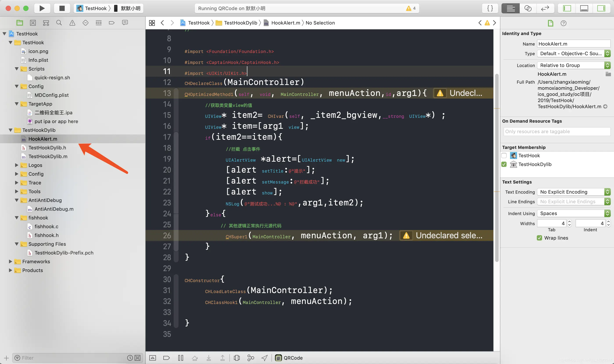Open the Text Encoding dropdown

pos(573,192)
